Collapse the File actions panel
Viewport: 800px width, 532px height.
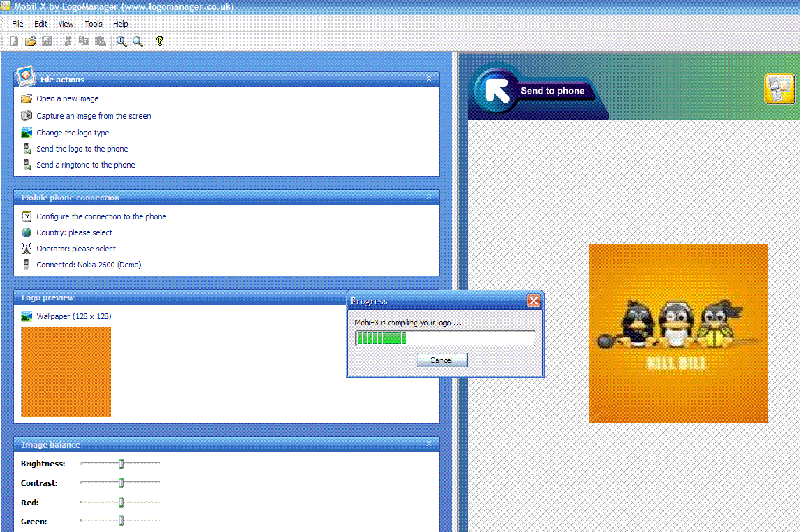point(429,79)
